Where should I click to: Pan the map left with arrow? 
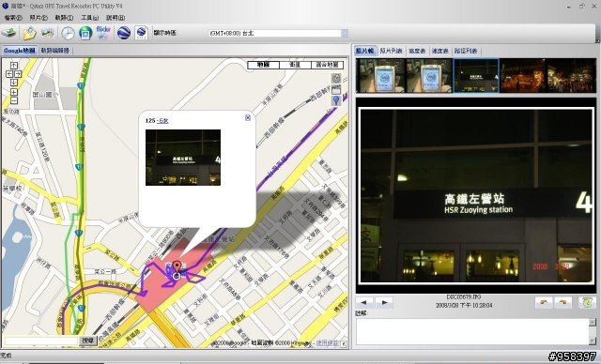[x=9, y=74]
